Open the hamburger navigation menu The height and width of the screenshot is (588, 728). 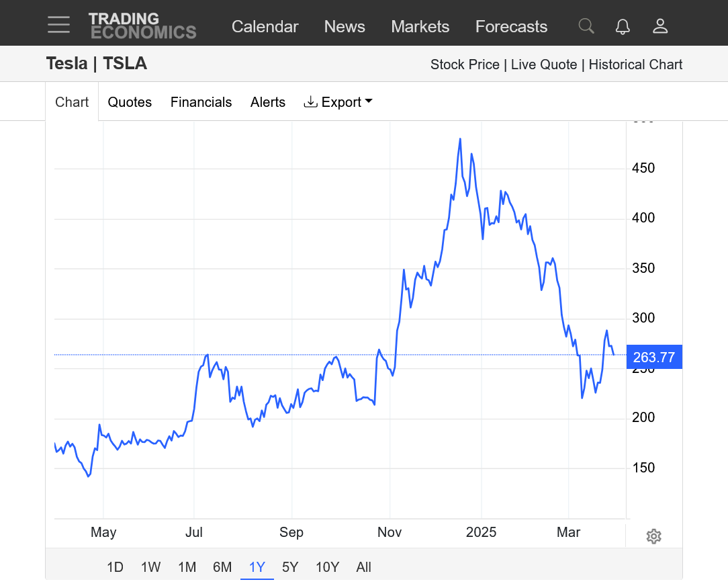[x=58, y=26]
